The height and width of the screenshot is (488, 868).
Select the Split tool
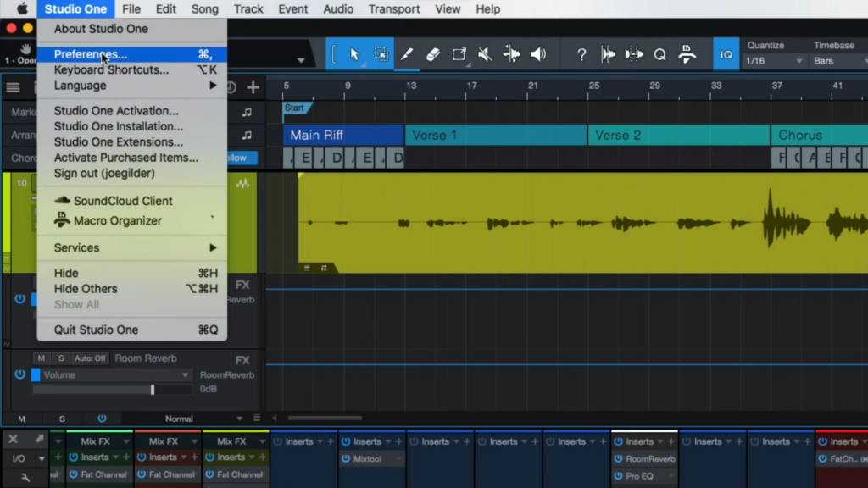coord(407,54)
